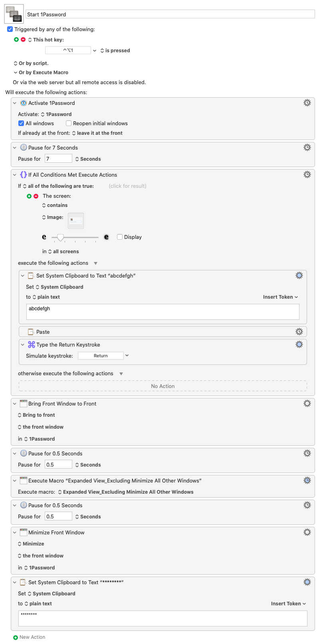Open gear menu for Minimize Front Window action

[307, 532]
